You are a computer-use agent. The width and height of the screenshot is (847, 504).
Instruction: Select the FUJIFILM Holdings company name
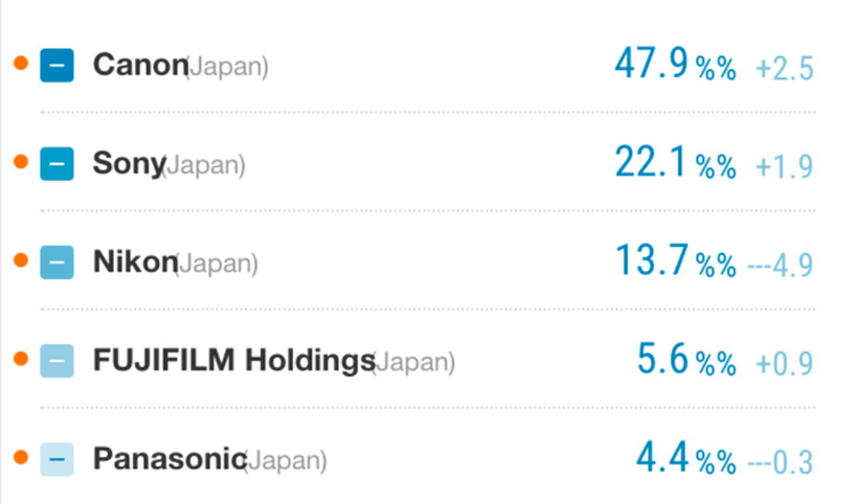click(233, 361)
